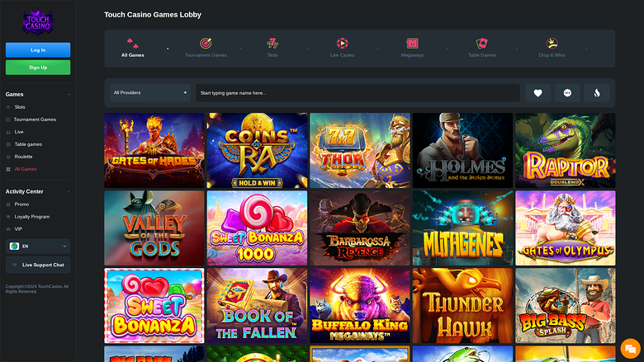Select the All Games category tab
Screen dimensions: 644x362
click(x=133, y=48)
